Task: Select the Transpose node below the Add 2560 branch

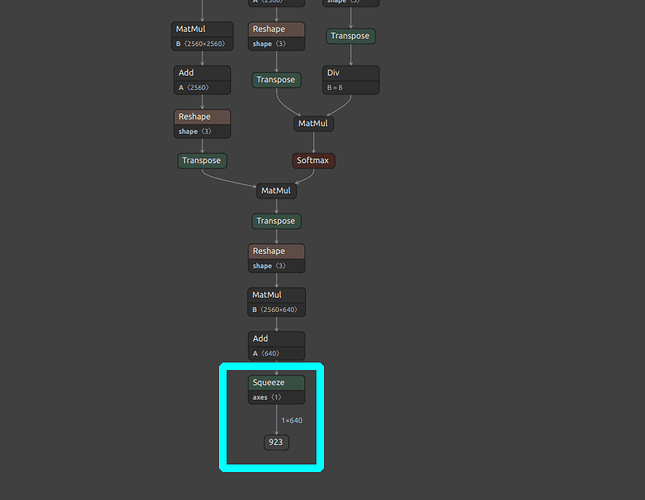Action: coord(202,160)
